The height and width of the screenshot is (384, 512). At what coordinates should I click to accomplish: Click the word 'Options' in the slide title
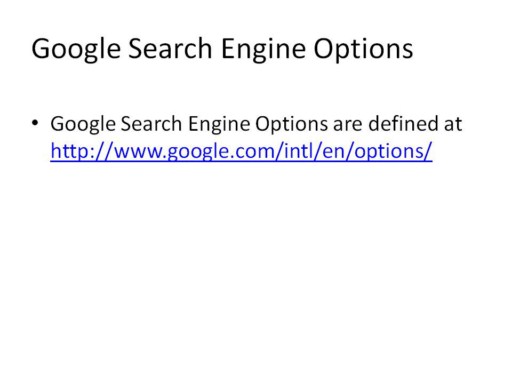pos(363,49)
